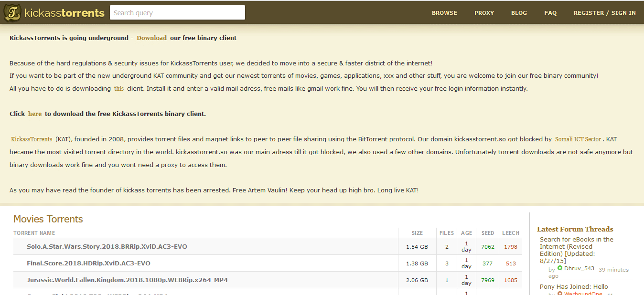Go to the BLOG section
Image resolution: width=644 pixels, height=295 pixels.
click(519, 13)
